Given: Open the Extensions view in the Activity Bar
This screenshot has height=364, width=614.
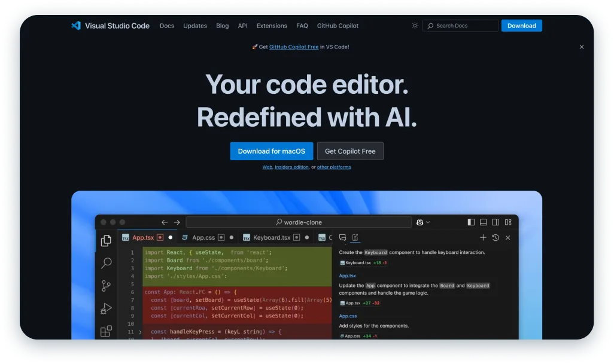Looking at the screenshot, I should [106, 330].
